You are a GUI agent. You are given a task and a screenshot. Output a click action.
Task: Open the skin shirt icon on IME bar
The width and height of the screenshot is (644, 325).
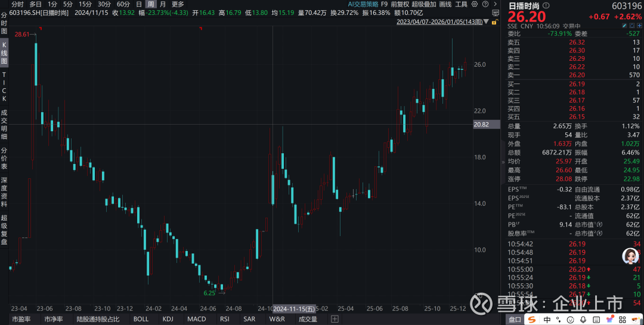(x=611, y=319)
